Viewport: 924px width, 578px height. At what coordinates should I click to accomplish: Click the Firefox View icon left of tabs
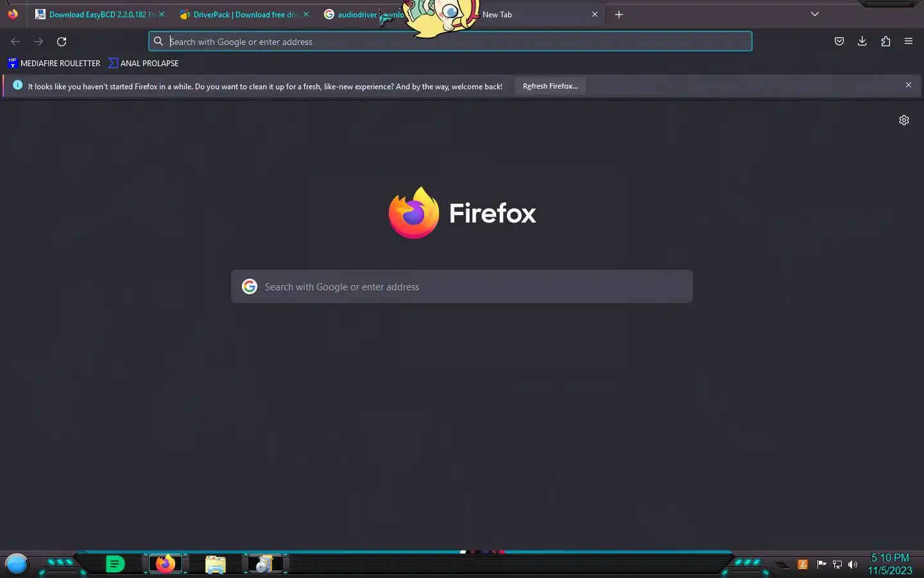[x=13, y=14]
